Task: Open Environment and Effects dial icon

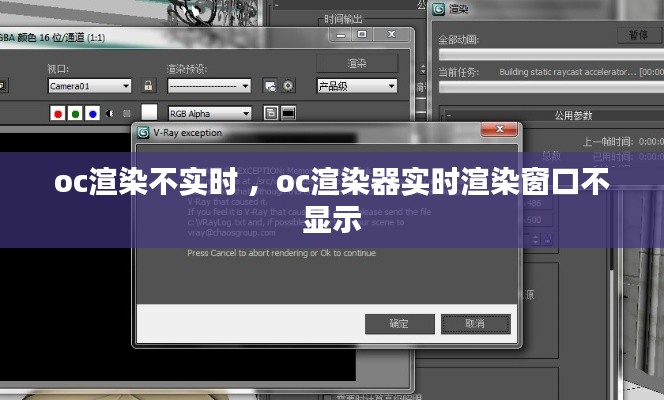Action: pos(288,86)
